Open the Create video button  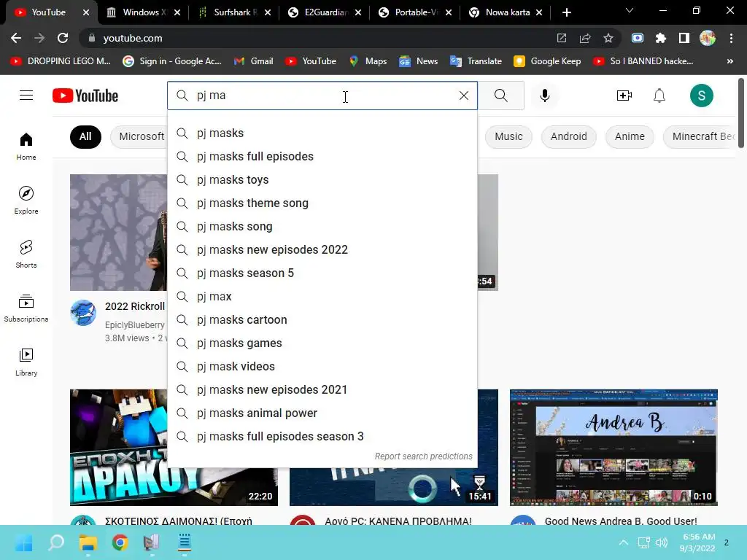coord(624,96)
